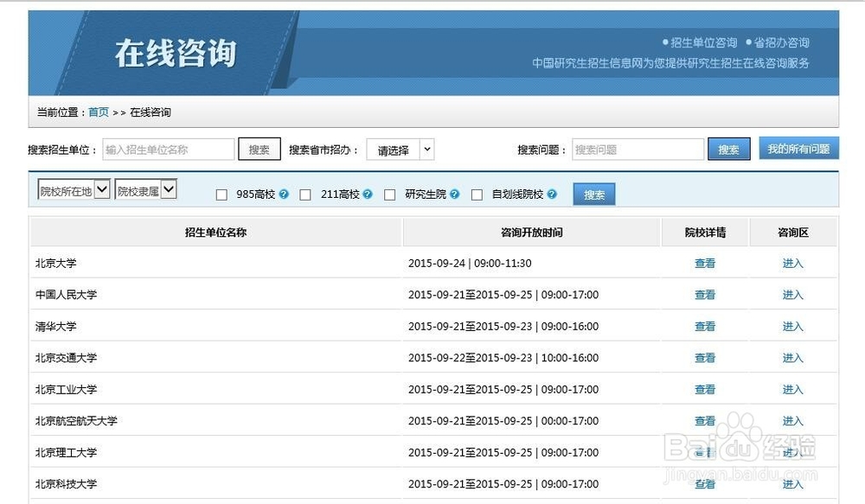
Task: Click 进入 for 北京工业大学
Action: click(792, 389)
